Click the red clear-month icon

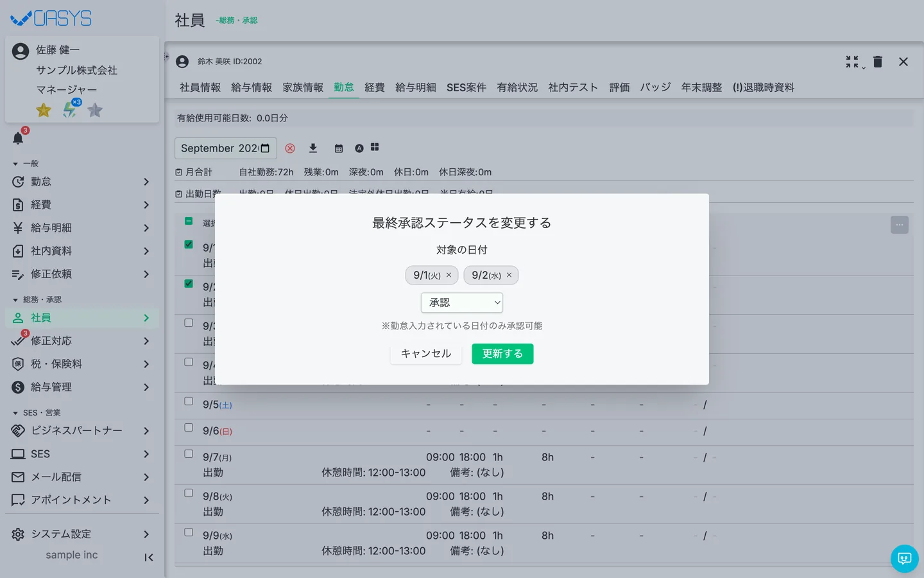290,148
